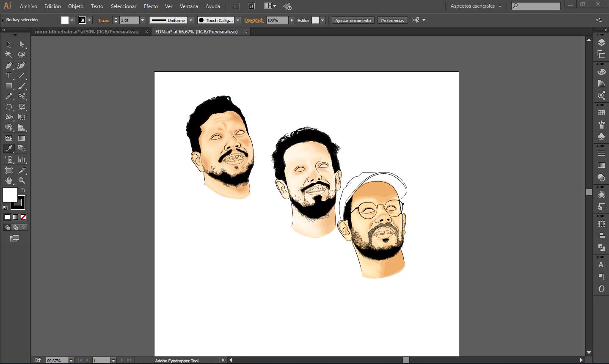Viewport: 609px width, 364px height.
Task: Open zoom level dropdown in status bar
Action: tap(71, 361)
